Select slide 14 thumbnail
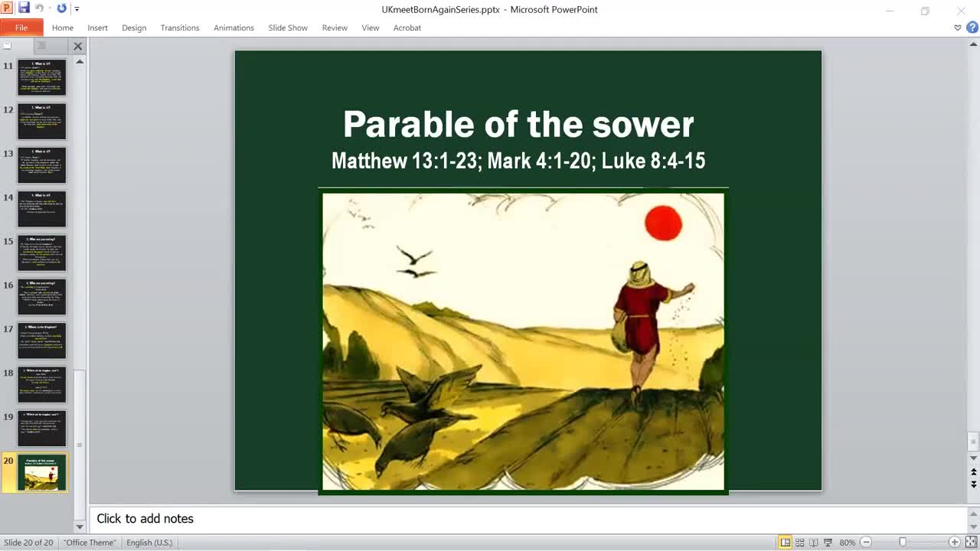This screenshot has width=980, height=551. (x=42, y=209)
